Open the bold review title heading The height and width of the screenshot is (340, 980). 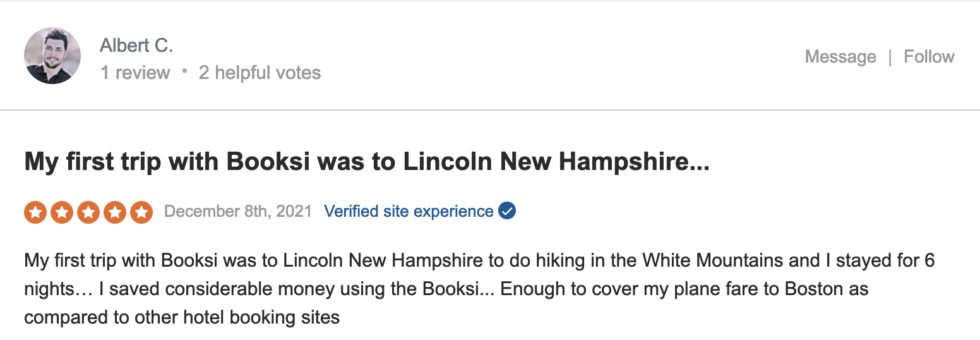pyautogui.click(x=367, y=162)
